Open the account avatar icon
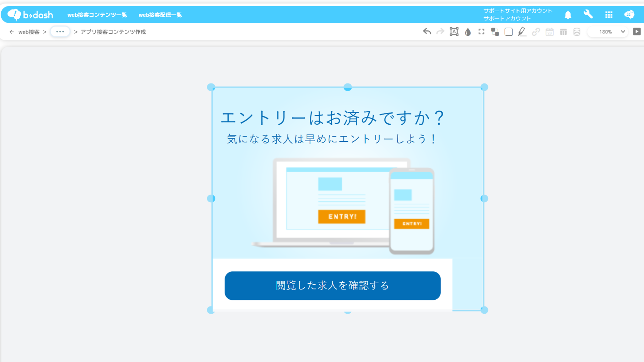This screenshot has height=362, width=644. [629, 15]
